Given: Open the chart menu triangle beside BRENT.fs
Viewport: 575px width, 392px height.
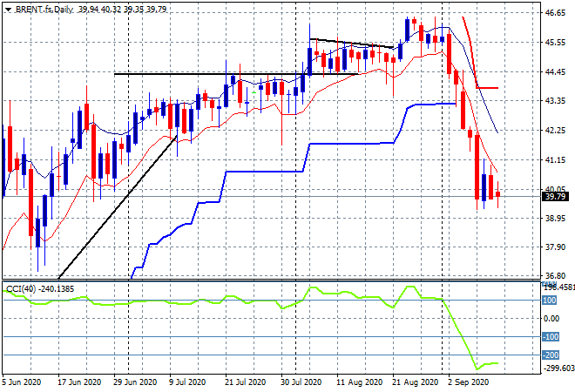Looking at the screenshot, I should coord(8,10).
